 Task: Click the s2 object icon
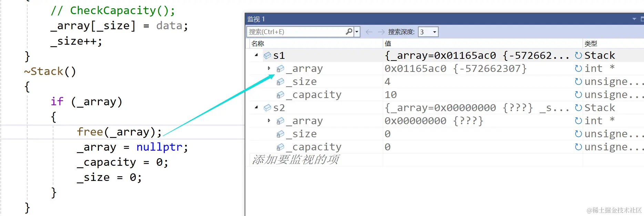pyautogui.click(x=267, y=108)
